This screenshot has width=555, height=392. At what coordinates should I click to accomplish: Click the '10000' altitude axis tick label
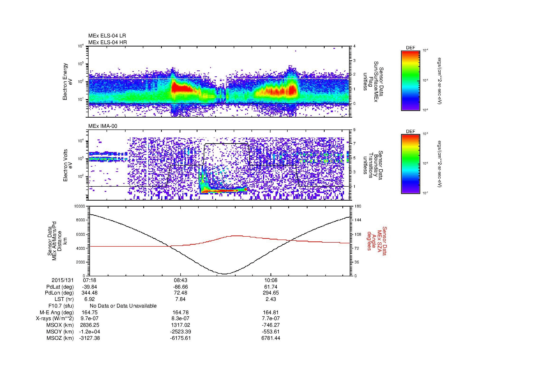click(x=80, y=206)
